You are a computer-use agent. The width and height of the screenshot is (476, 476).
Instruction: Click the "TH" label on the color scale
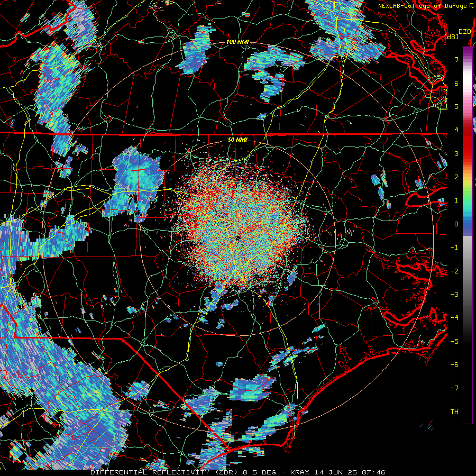pos(454,411)
